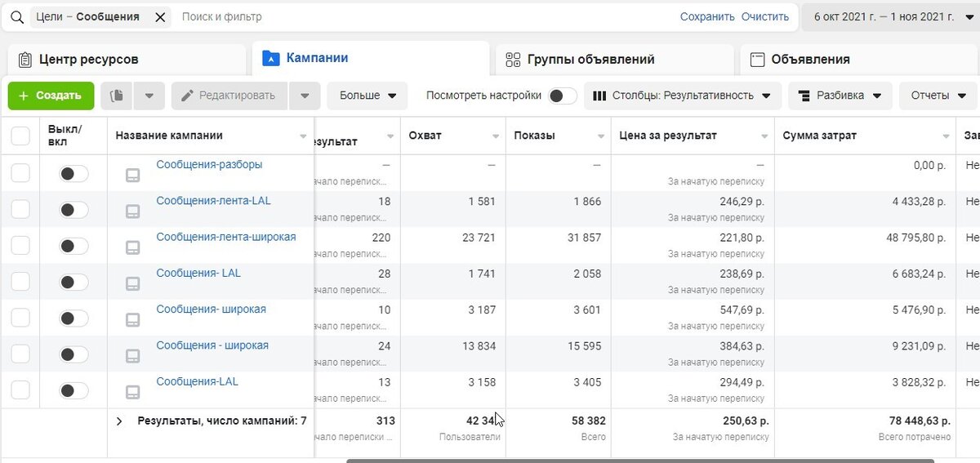Image resolution: width=980 pixels, height=463 pixels.
Task: Click the green Создать button
Action: pos(51,96)
